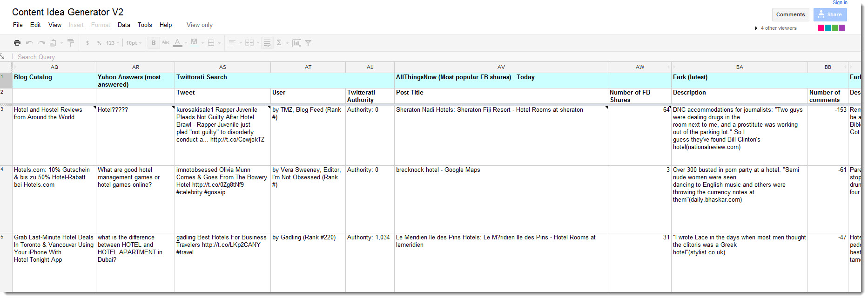Click the Sign in link
The width and height of the screenshot is (868, 299).
840,3
